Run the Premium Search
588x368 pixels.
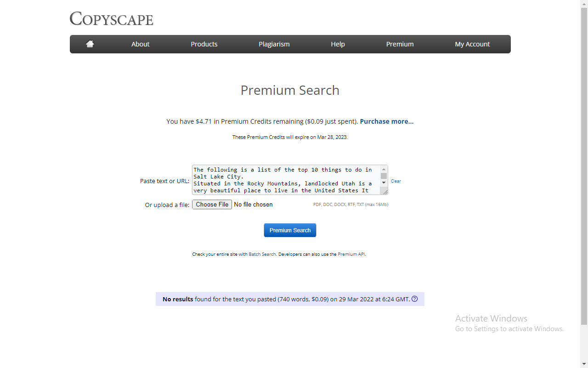coord(290,230)
